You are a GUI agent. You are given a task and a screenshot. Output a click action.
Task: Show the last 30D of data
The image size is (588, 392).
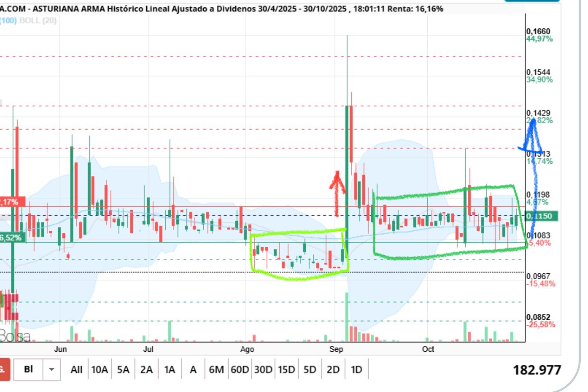point(263,370)
